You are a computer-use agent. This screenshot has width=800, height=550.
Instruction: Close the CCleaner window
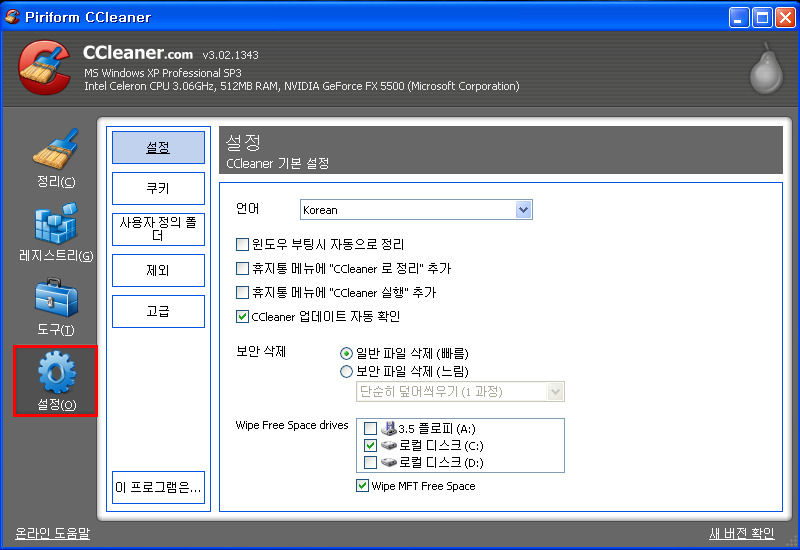(785, 18)
